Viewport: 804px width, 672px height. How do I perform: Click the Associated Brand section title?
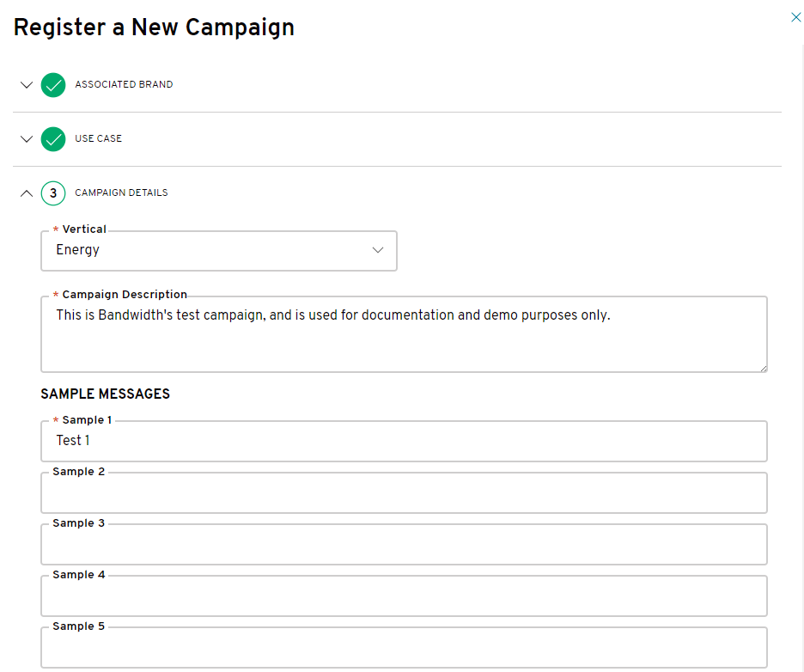click(124, 84)
